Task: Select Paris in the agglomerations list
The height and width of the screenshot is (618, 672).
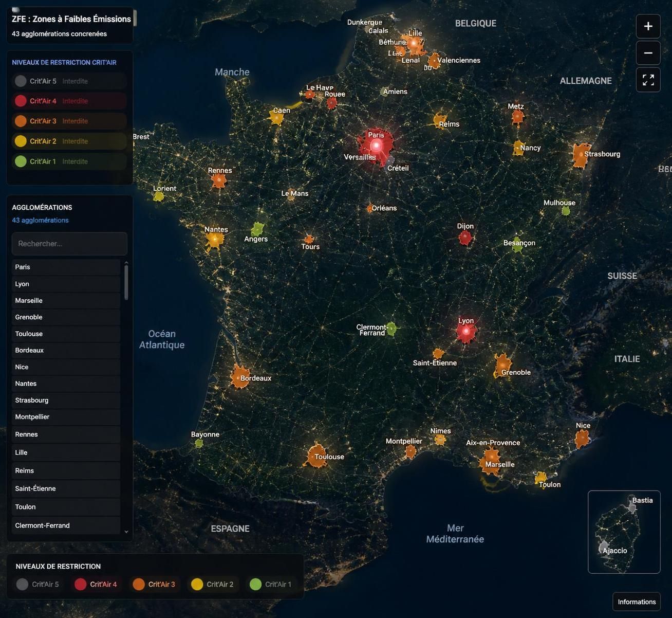Action: point(66,267)
